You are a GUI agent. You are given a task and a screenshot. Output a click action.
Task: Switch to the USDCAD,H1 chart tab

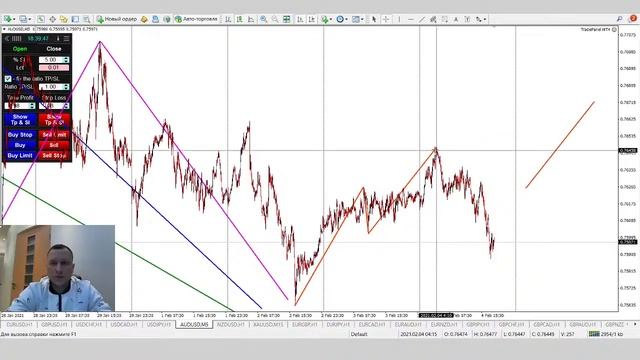(124, 324)
